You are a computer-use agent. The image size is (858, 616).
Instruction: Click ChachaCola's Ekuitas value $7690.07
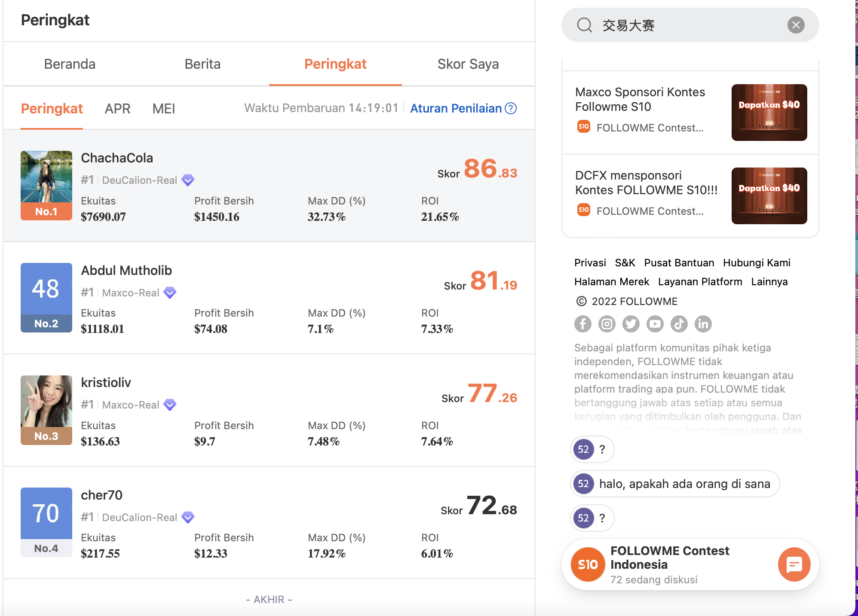(x=103, y=217)
